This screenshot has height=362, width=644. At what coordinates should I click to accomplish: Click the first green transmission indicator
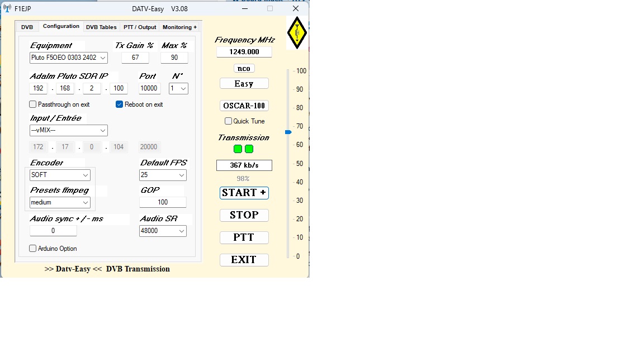(x=238, y=149)
